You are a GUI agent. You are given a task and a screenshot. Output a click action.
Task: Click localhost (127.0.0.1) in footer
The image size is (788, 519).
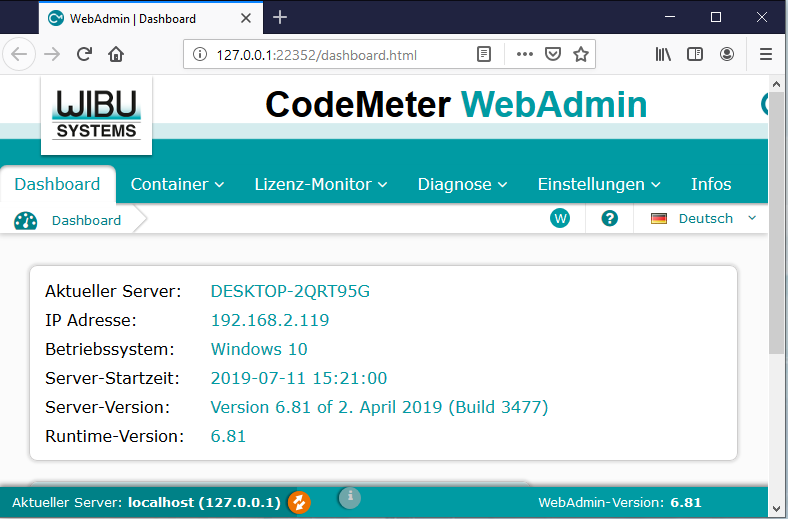click(x=204, y=502)
